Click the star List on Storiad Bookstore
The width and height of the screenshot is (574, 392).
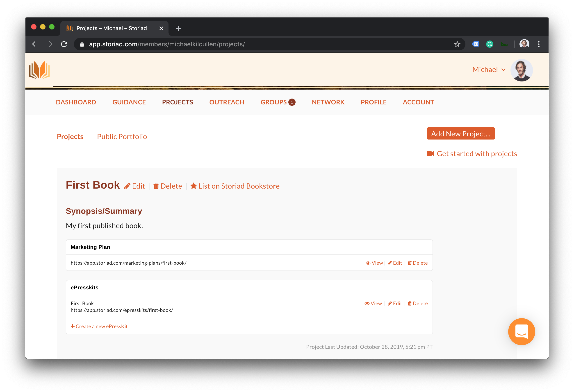pyautogui.click(x=193, y=186)
